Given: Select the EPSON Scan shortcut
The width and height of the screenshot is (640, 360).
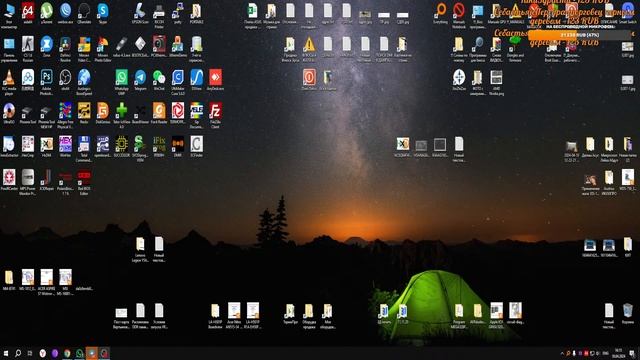Looking at the screenshot, I should tap(140, 11).
